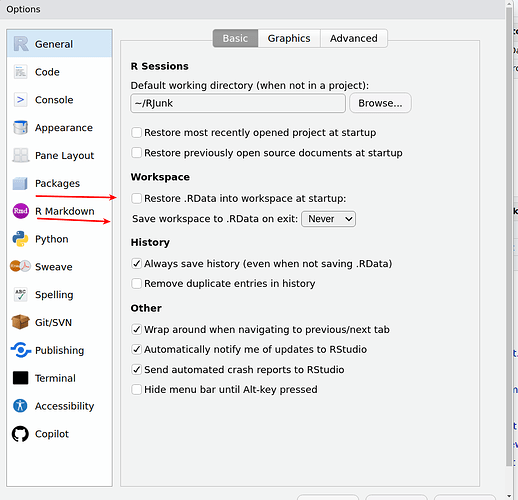The image size is (518, 500).
Task: Open the Publishing options category
Action: pos(59,350)
